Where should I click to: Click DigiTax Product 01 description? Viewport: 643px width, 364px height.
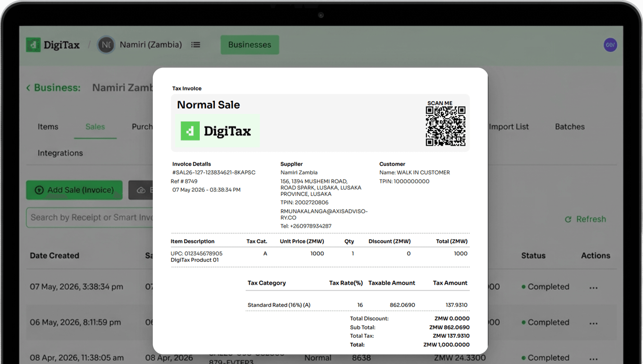click(x=195, y=260)
